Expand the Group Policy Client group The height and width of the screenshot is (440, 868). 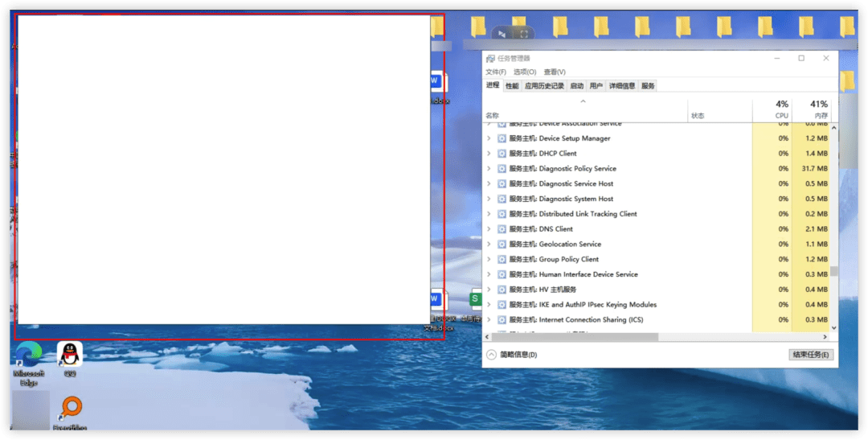[x=489, y=259]
